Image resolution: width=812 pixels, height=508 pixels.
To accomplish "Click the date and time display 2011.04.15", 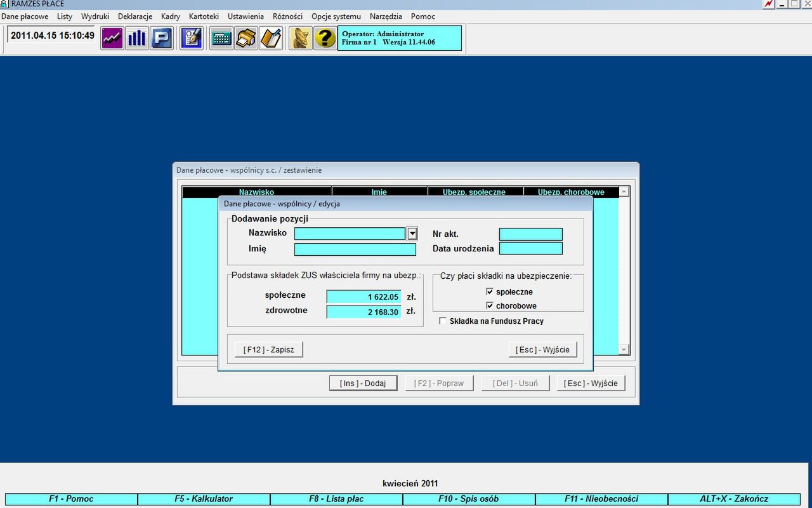I will point(52,36).
